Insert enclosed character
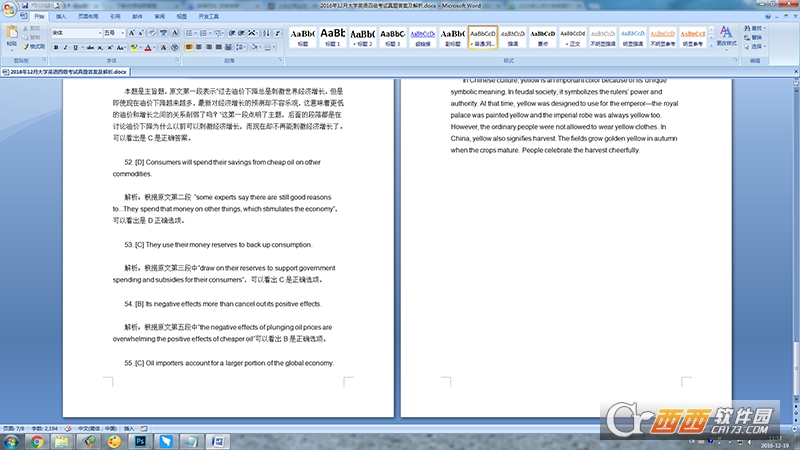This screenshot has width=800, height=450. point(174,47)
